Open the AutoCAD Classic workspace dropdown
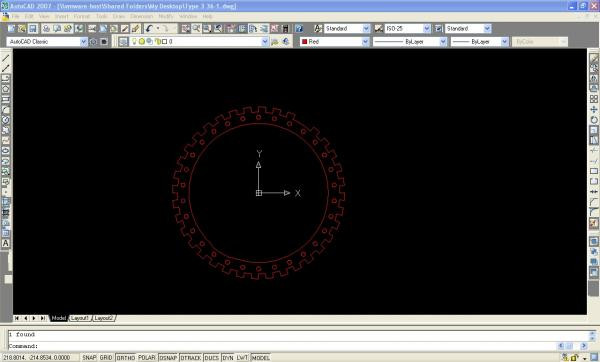The width and height of the screenshot is (600, 362). click(x=47, y=42)
